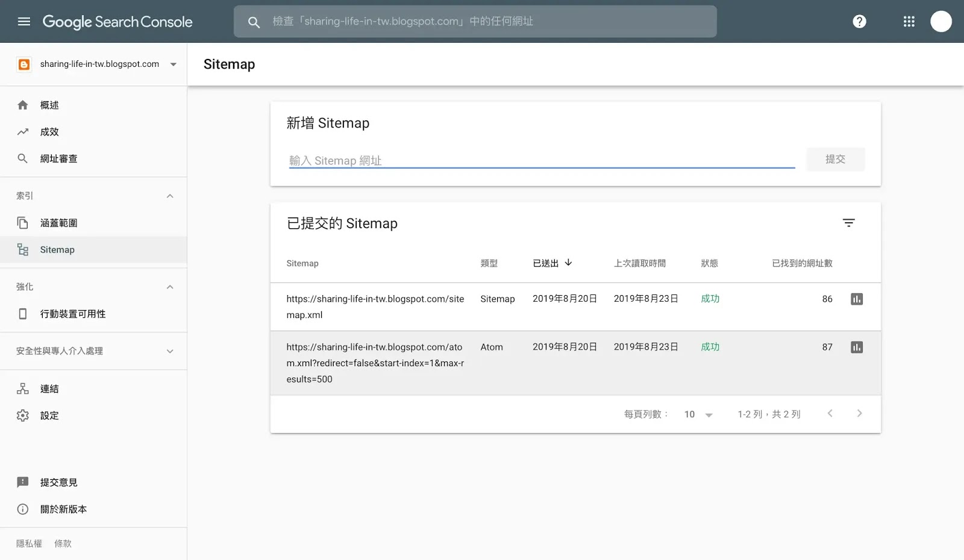Open the filter icon for submitted sitemaps
The image size is (964, 560).
848,223
